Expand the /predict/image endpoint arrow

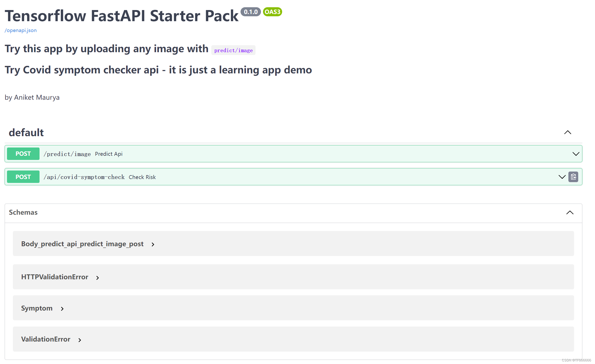tap(576, 154)
